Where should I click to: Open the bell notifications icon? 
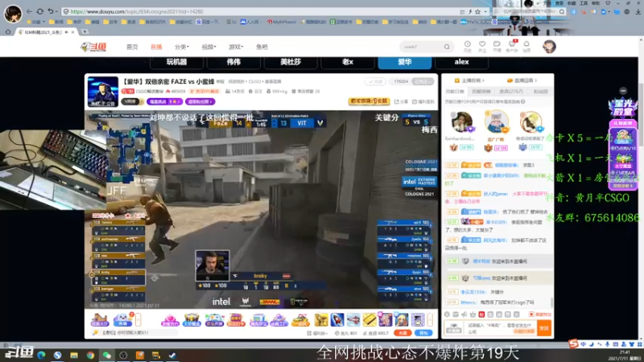526,46
